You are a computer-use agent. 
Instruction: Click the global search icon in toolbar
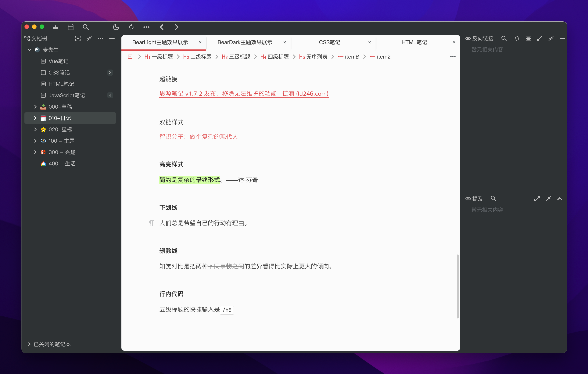click(85, 27)
